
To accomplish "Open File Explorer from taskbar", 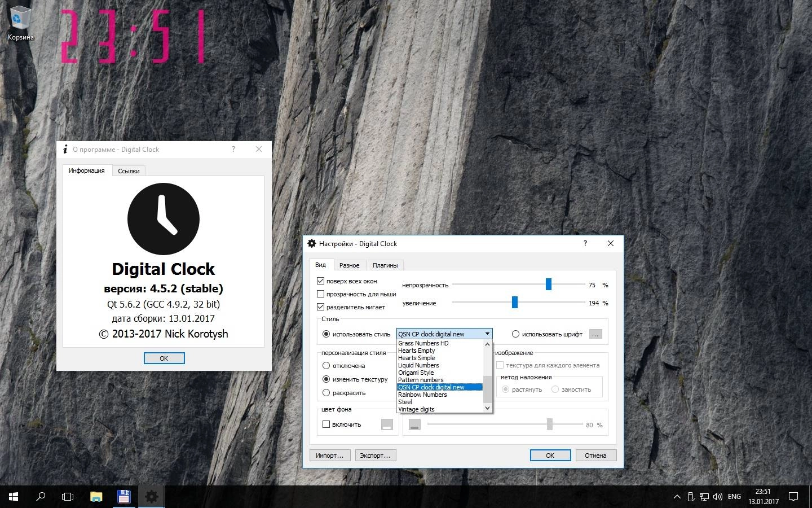I will (96, 497).
